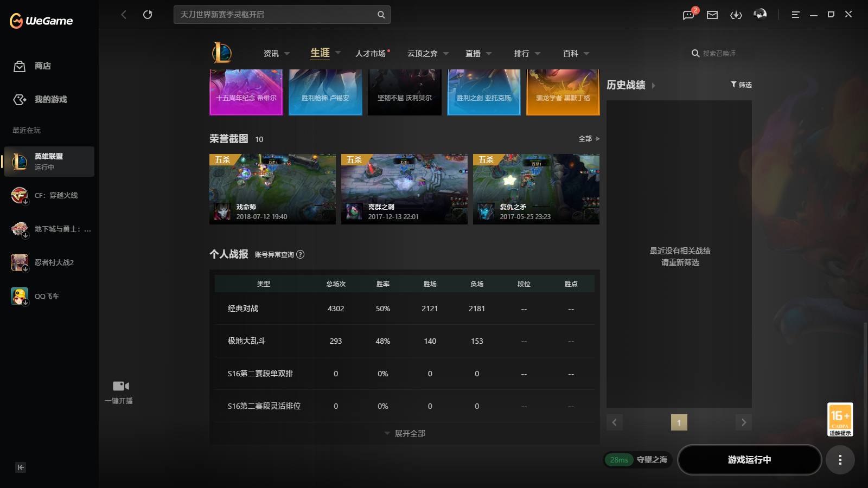
Task: Open the mail inbox icon
Action: tap(712, 15)
